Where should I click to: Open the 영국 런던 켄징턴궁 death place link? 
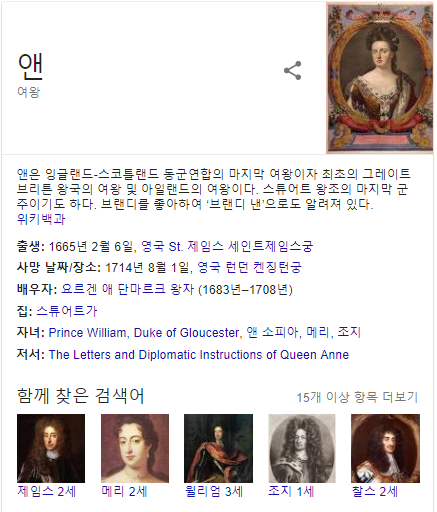click(249, 267)
